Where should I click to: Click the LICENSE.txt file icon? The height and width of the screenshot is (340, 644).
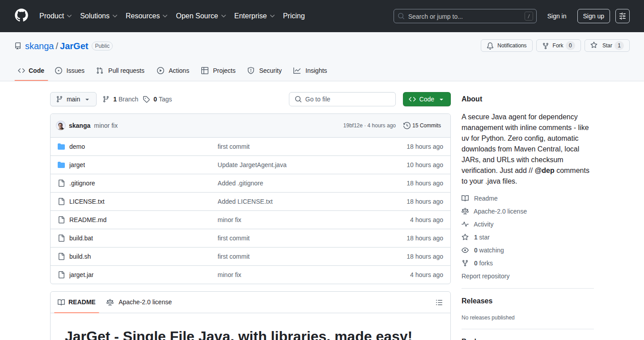[61, 201]
